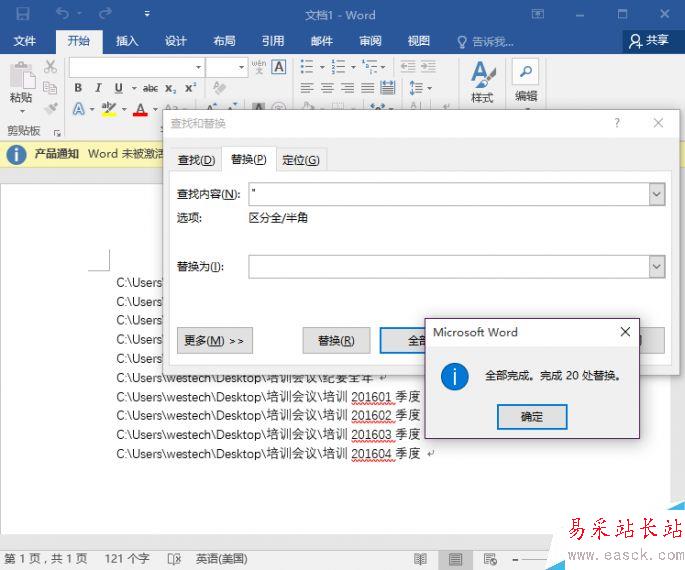
Task: Toggle subscript formatting
Action: [x=170, y=89]
